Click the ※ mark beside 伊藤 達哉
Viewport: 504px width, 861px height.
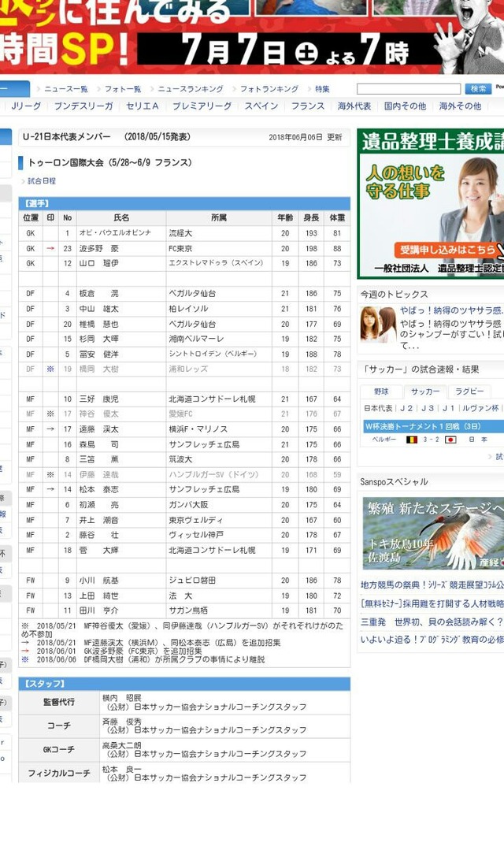[50, 474]
